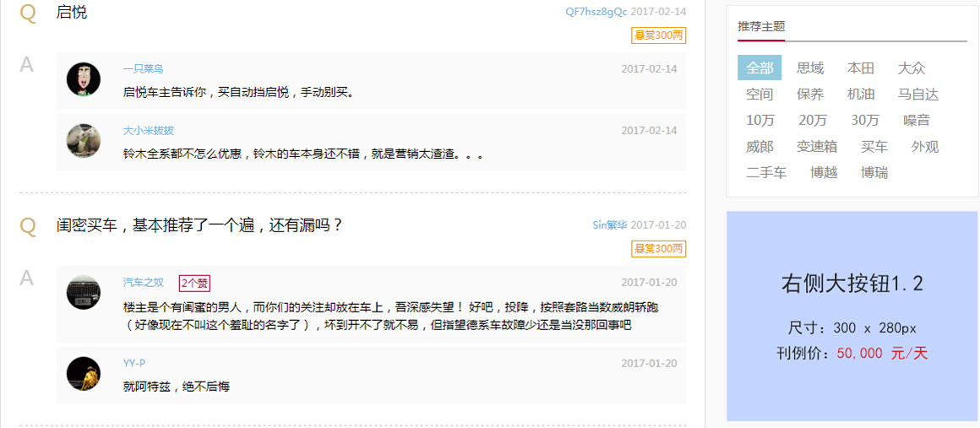Click 大小米拨拨's animal avatar photo

[x=83, y=141]
